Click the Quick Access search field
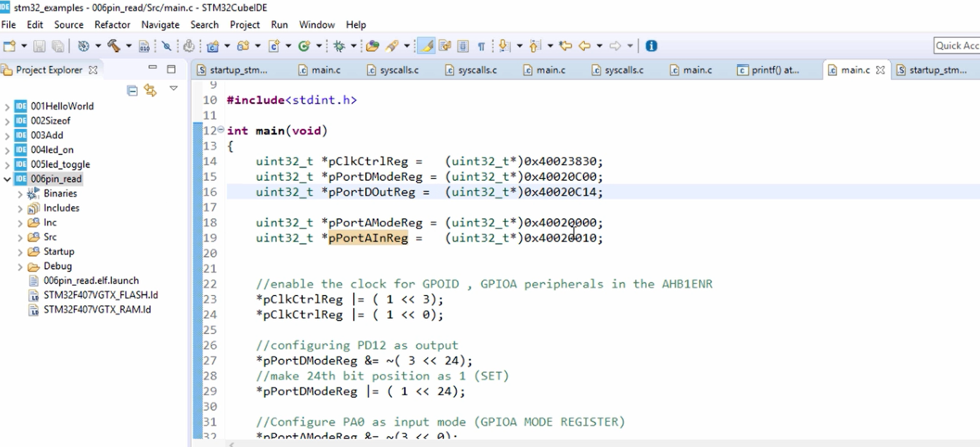The image size is (980, 447). [957, 46]
